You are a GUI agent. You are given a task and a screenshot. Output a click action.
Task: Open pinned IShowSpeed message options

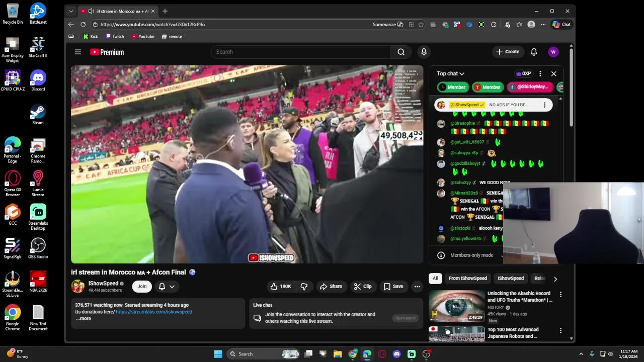pos(544,105)
